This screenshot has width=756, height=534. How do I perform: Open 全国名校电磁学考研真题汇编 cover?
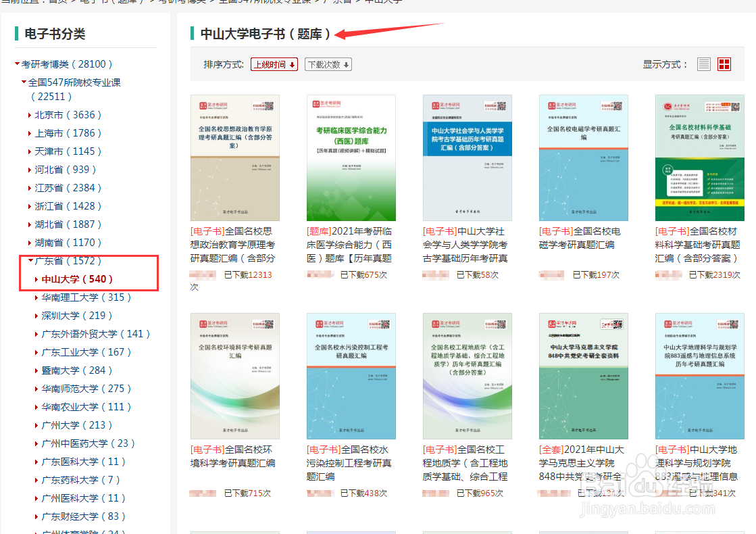[x=584, y=157]
